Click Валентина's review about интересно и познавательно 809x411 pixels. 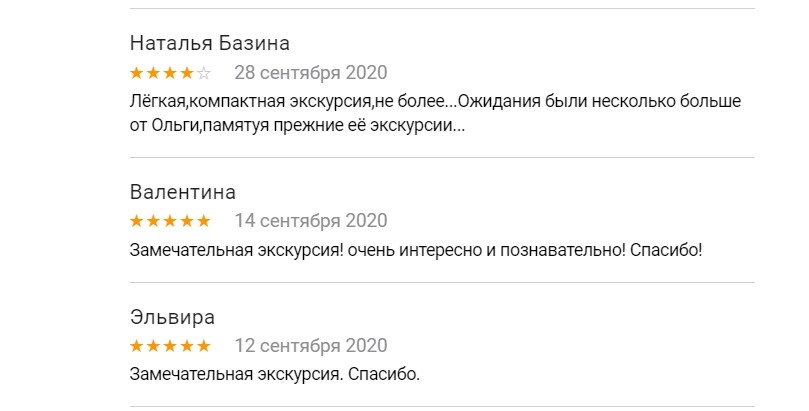(x=416, y=249)
